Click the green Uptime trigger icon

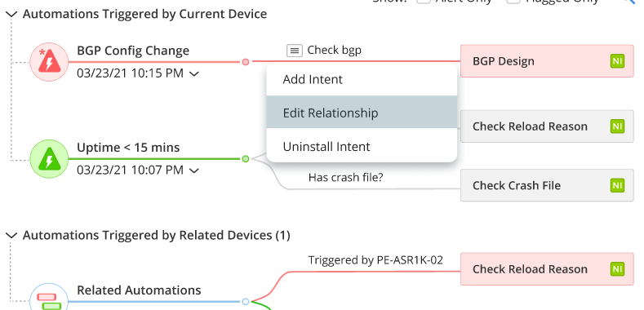tap(49, 159)
